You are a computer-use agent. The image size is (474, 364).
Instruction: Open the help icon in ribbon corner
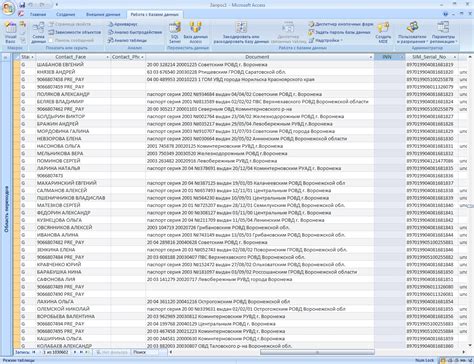[x=446, y=14]
